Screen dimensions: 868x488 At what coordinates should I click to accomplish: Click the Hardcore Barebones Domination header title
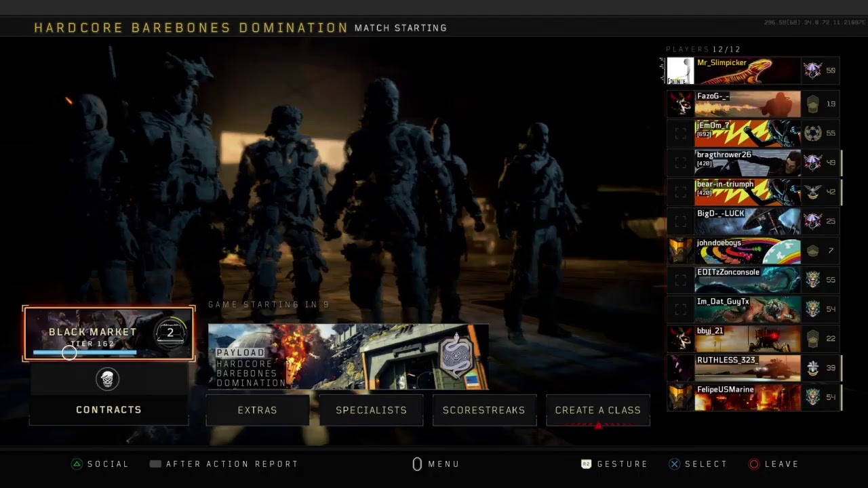pos(191,28)
